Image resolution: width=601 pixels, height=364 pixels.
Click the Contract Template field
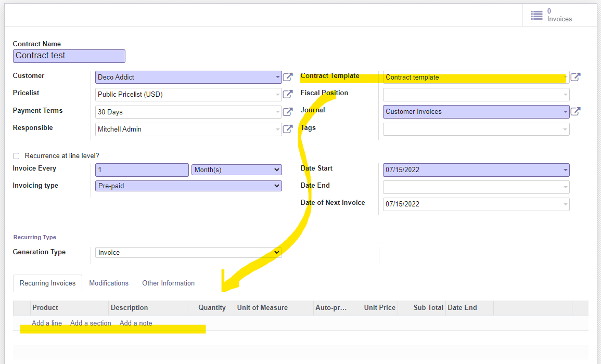click(x=476, y=77)
